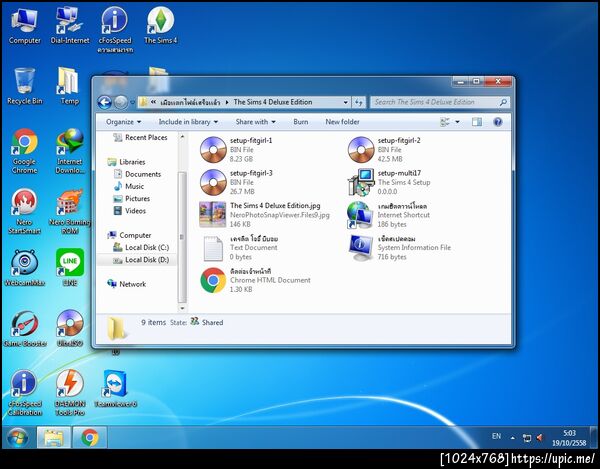Go back using the Explorer back arrow
This screenshot has width=600, height=469.
104,102
